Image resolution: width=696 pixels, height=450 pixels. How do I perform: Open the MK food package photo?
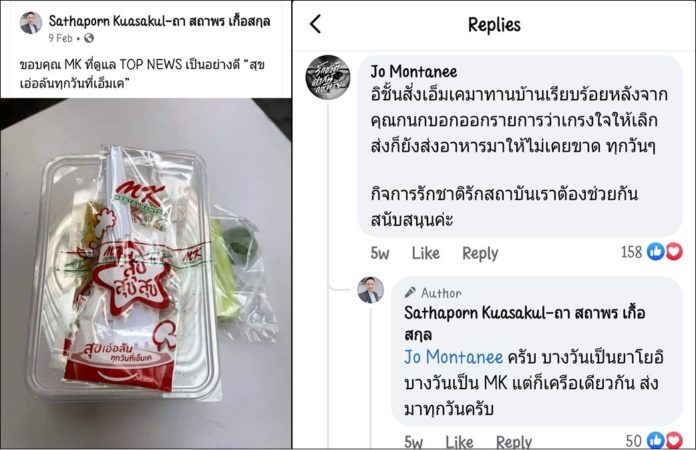click(x=146, y=273)
